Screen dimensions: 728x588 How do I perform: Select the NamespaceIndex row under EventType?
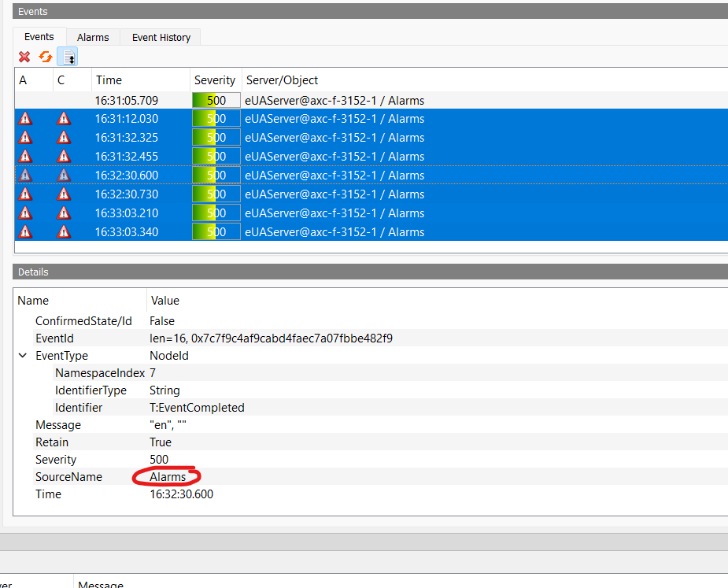pyautogui.click(x=99, y=373)
